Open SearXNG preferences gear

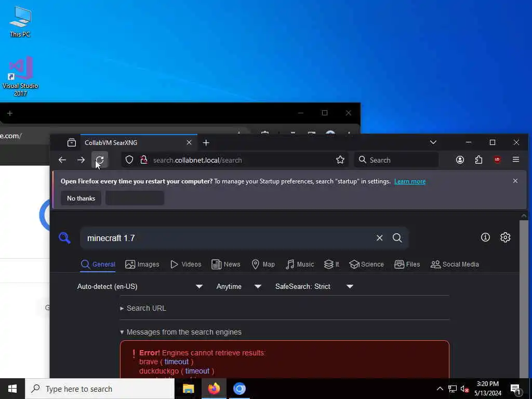coord(505,237)
